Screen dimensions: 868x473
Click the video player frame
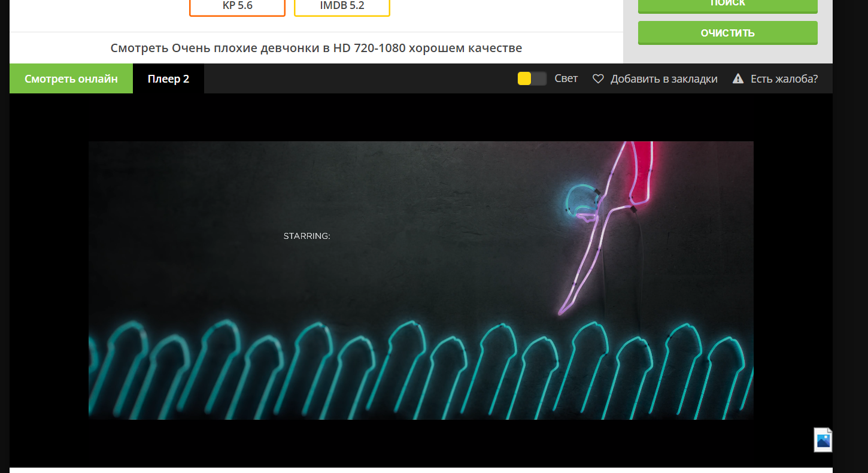coord(421,280)
